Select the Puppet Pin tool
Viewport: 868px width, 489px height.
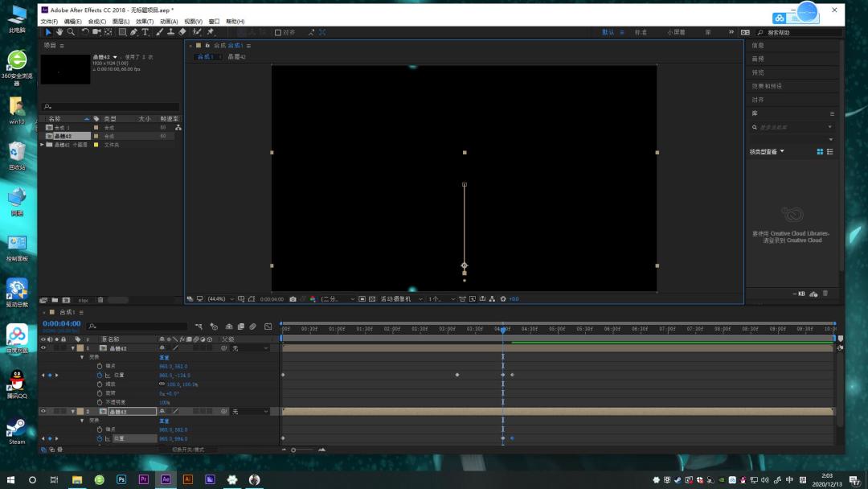[211, 32]
